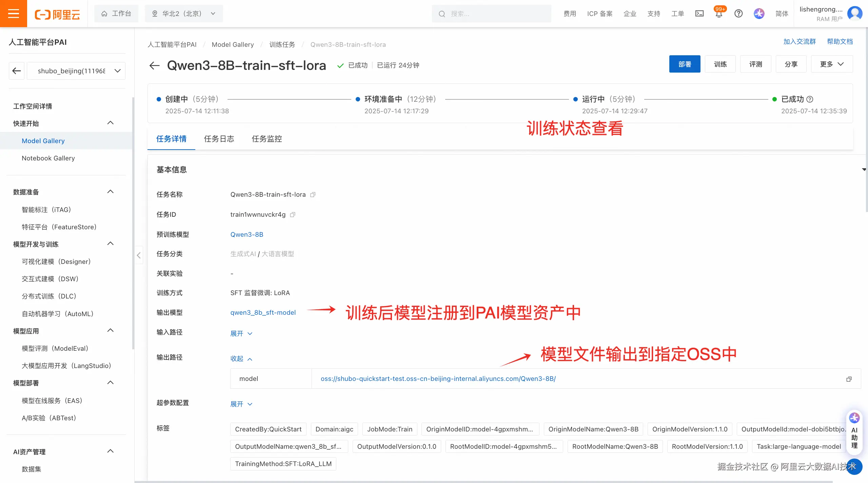
Task: Collapse the 快速开始 sidebar section
Action: pos(111,123)
